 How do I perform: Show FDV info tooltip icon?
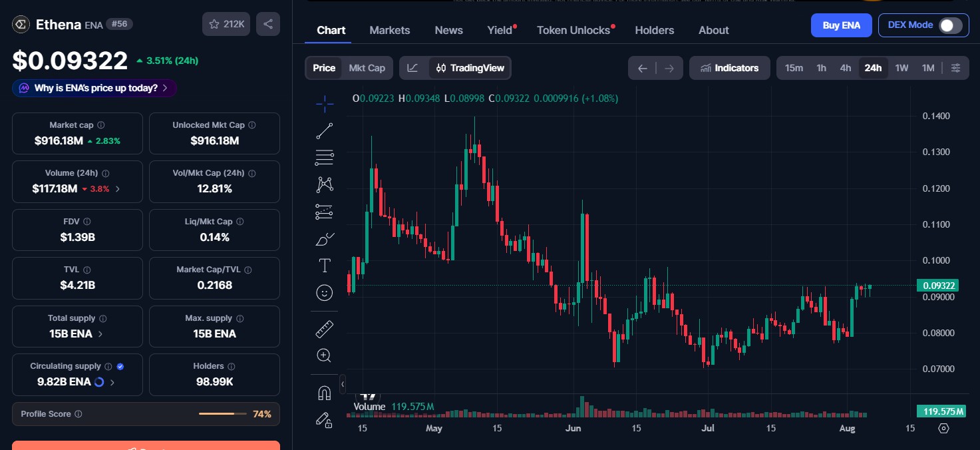87,222
